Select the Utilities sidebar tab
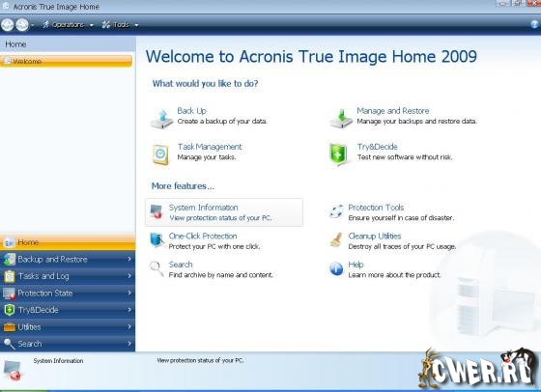The image size is (541, 392). coord(68,327)
